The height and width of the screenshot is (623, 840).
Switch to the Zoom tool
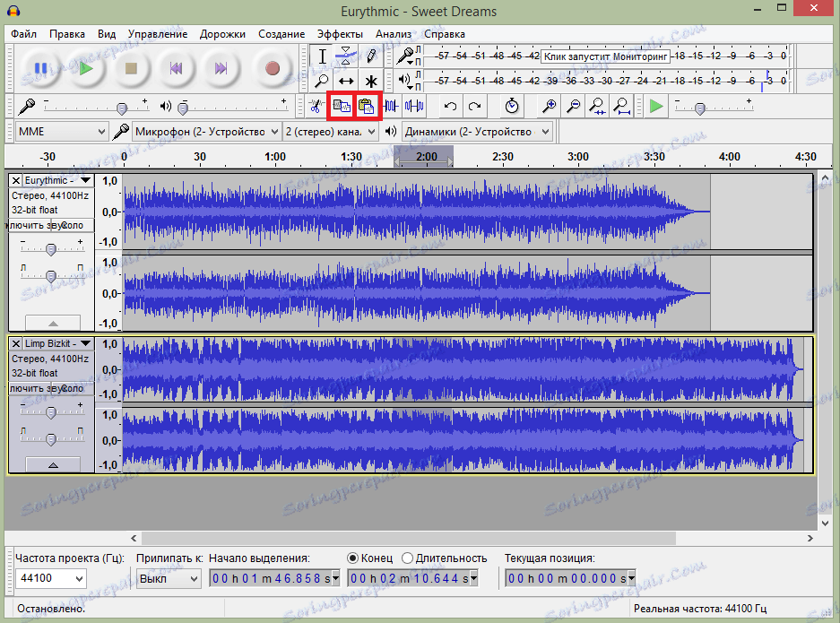pyautogui.click(x=323, y=81)
